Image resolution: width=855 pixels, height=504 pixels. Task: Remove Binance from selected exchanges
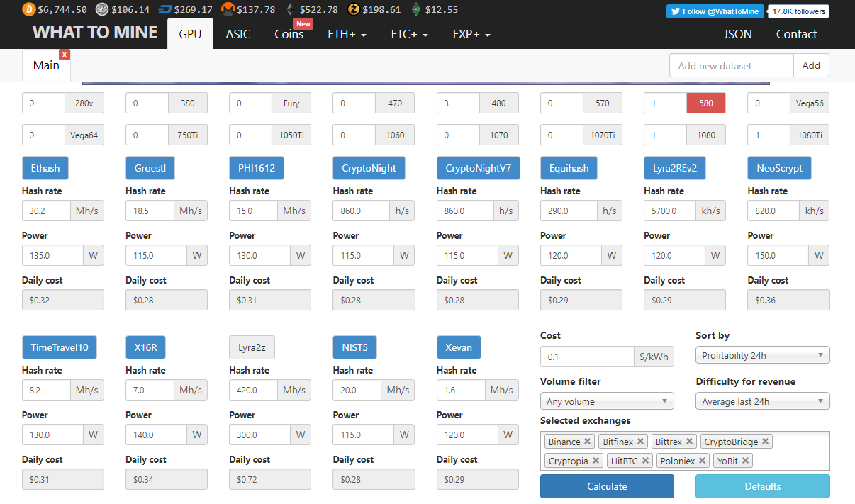[587, 442]
